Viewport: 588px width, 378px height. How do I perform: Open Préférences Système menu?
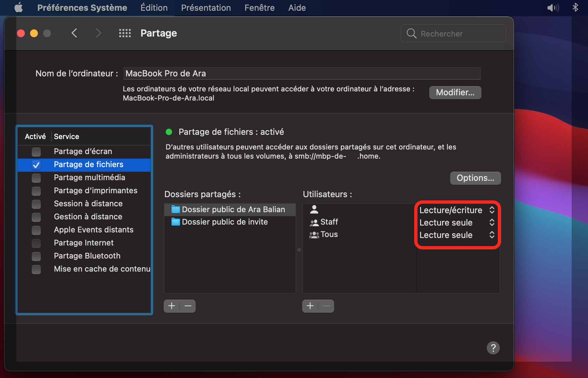(x=82, y=8)
